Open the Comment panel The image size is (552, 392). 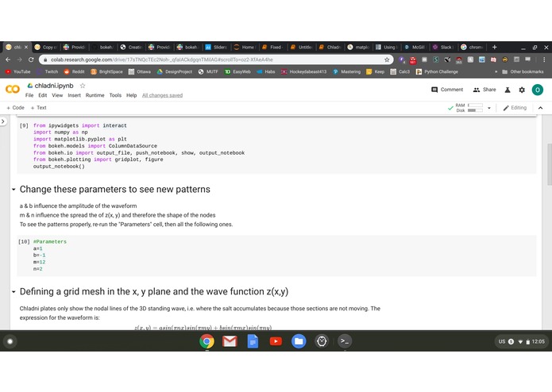pyautogui.click(x=447, y=90)
